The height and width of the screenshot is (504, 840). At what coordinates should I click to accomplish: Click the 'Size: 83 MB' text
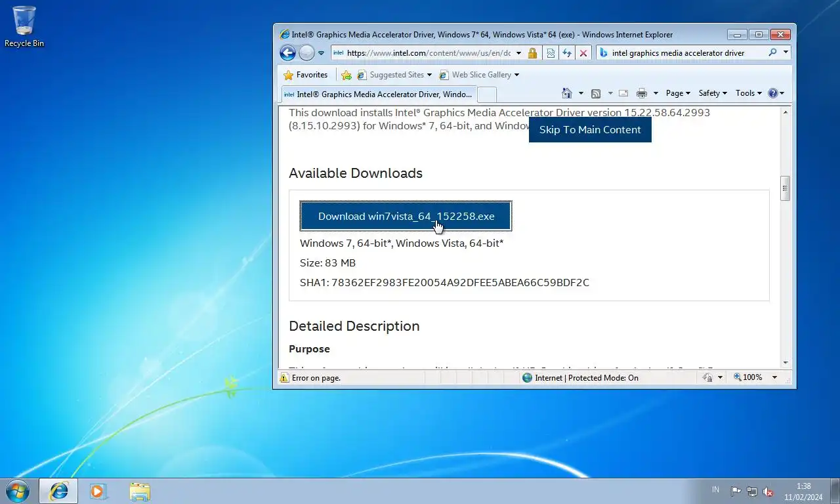(x=327, y=263)
